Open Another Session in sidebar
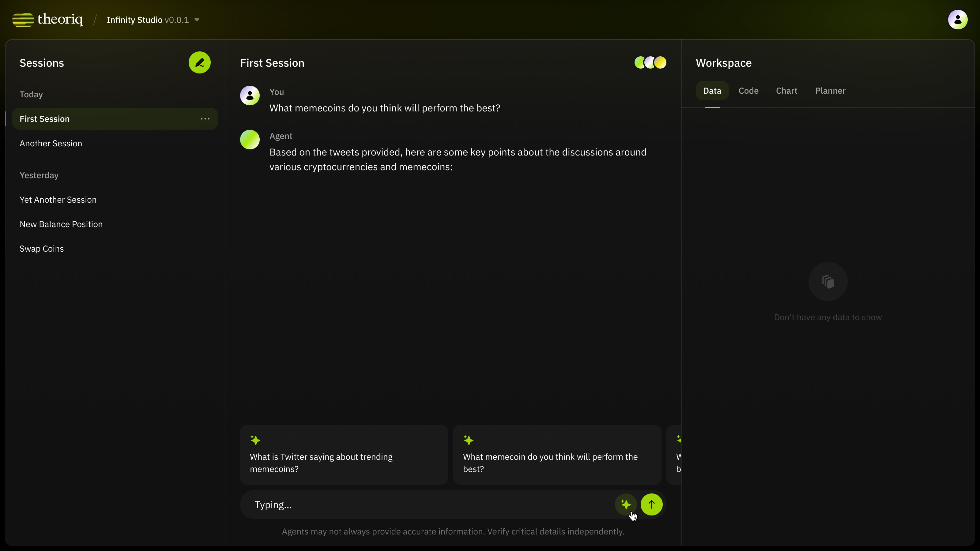Viewport: 980px width, 551px height. click(x=51, y=143)
